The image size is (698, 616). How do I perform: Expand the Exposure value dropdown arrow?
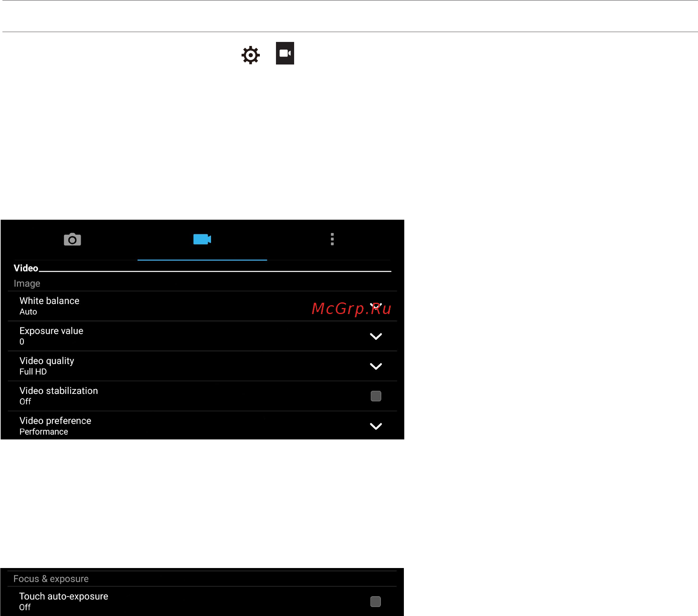point(376,336)
